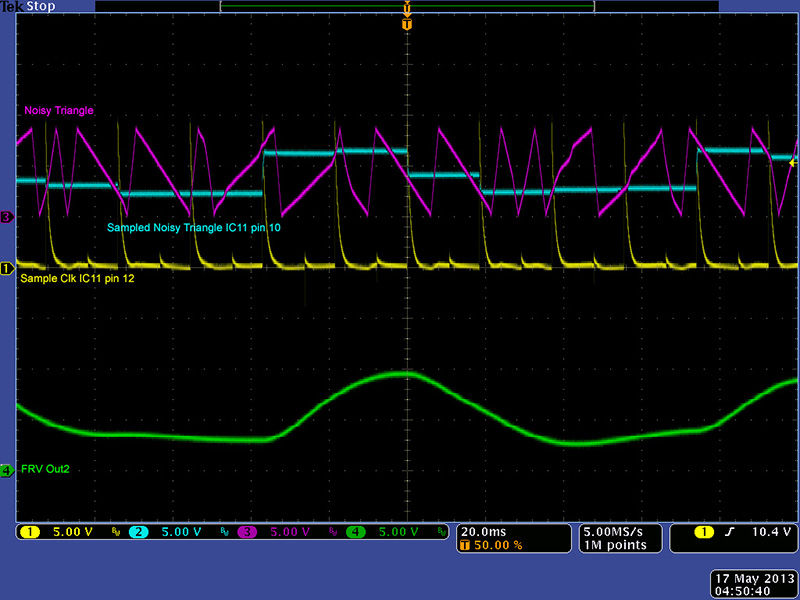Click the 10.4 V trigger level value
This screenshot has width=800, height=600.
coord(771,532)
